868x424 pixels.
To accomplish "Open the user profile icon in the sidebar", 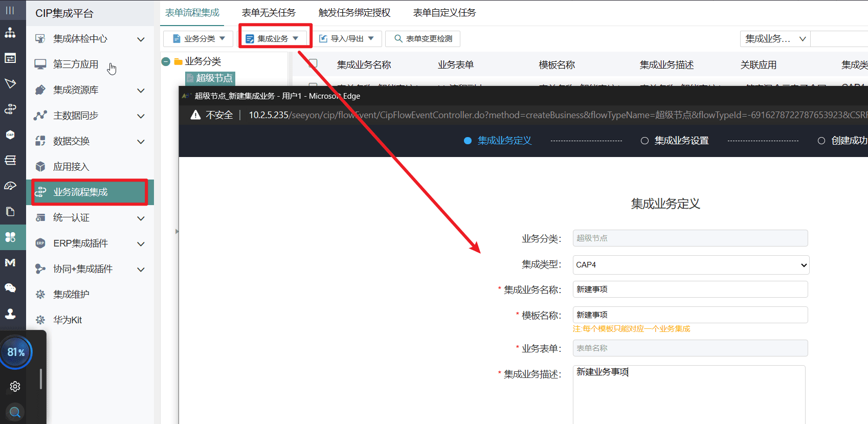I will pos(10,314).
